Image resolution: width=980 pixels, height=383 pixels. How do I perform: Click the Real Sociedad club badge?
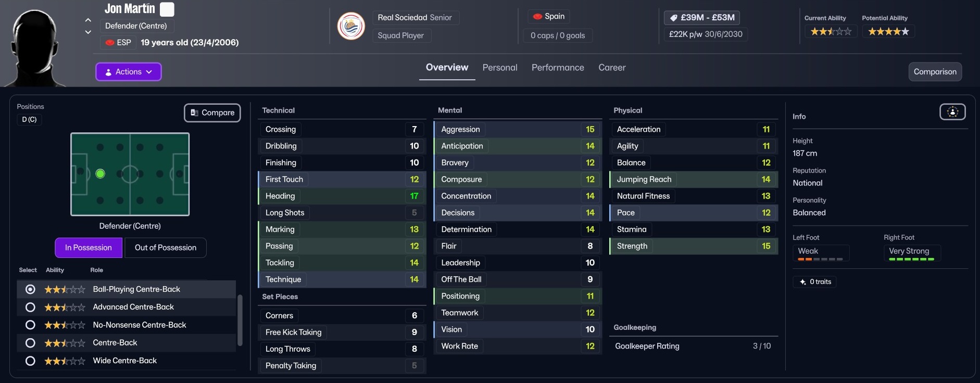(351, 26)
